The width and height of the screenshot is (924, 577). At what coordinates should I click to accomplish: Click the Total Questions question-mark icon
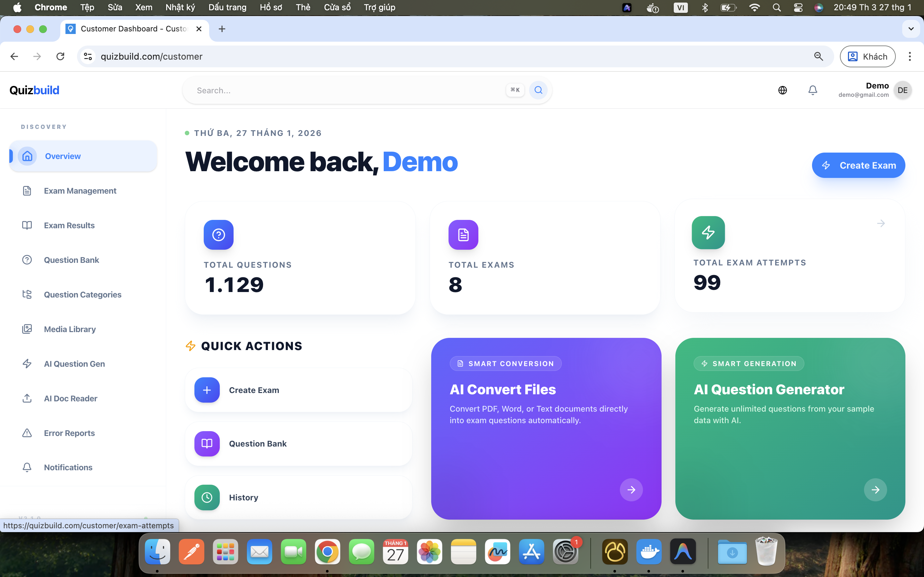218,235
